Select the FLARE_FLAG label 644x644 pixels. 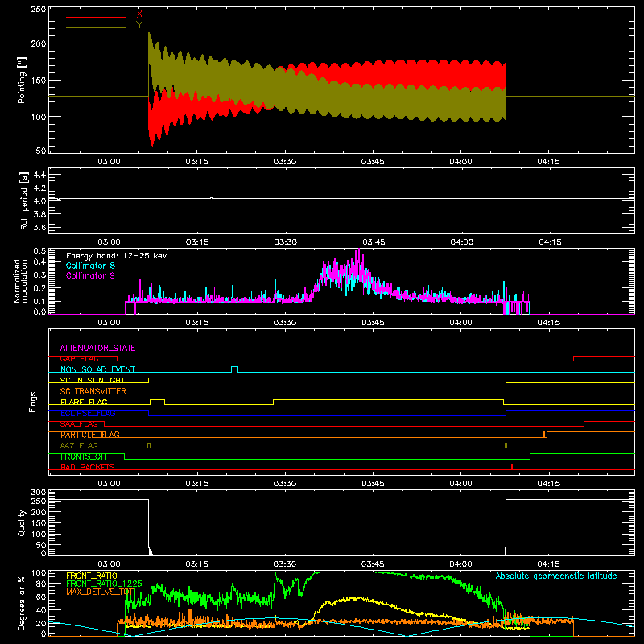click(84, 402)
